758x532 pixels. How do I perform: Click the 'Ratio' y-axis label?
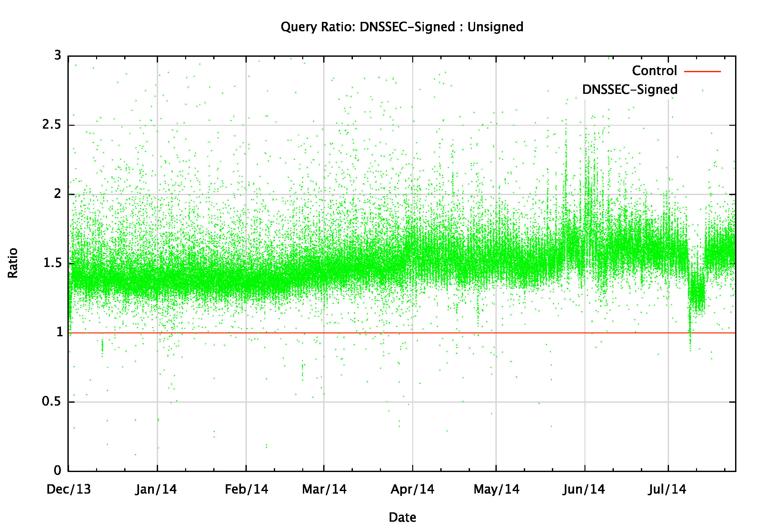(13, 263)
